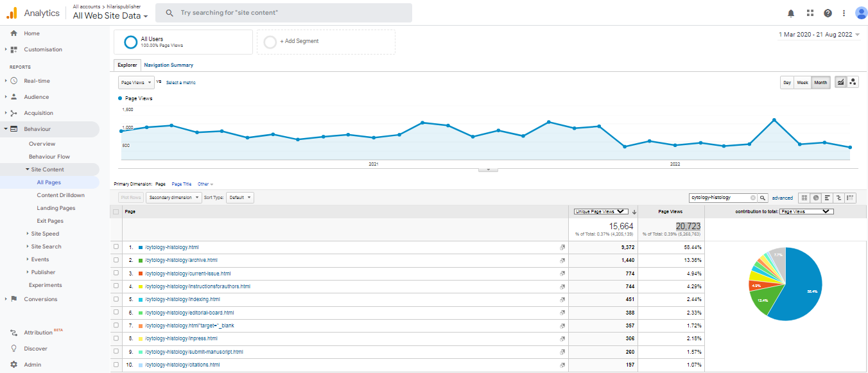Select the data table view icon
Image resolution: width=868 pixels, height=373 pixels.
coord(804,198)
